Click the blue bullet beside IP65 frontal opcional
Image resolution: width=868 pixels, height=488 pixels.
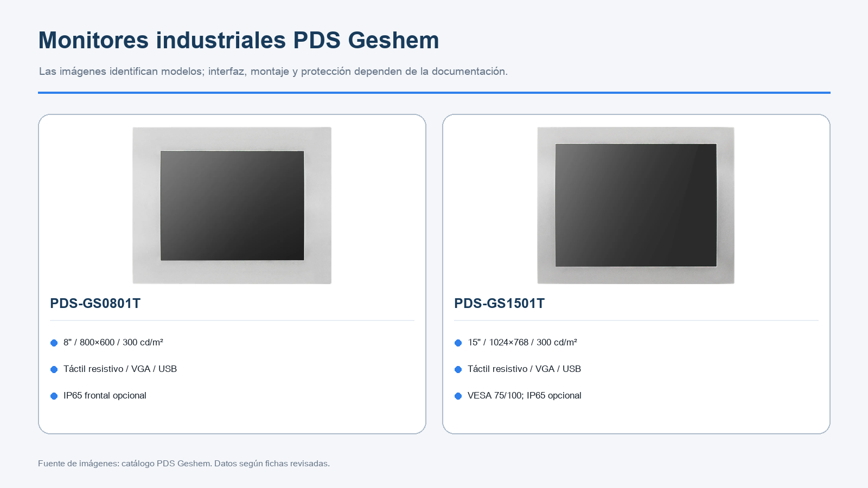[54, 396]
